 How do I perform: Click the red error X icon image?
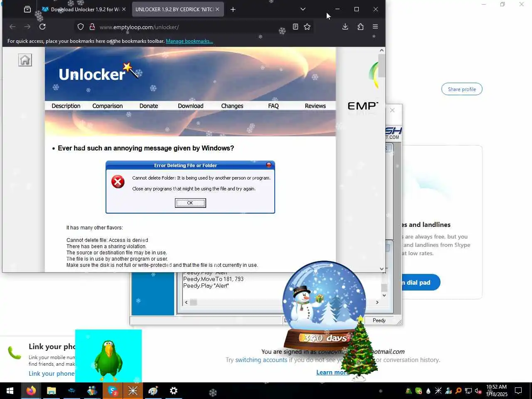pyautogui.click(x=118, y=182)
